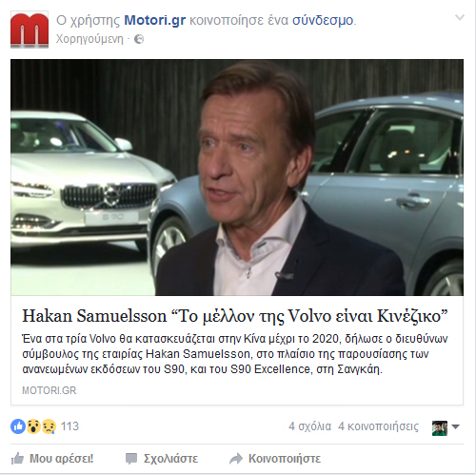Click the Motori.gr red logo avatar
Viewport: 476px width, 475px height.
pos(30,30)
